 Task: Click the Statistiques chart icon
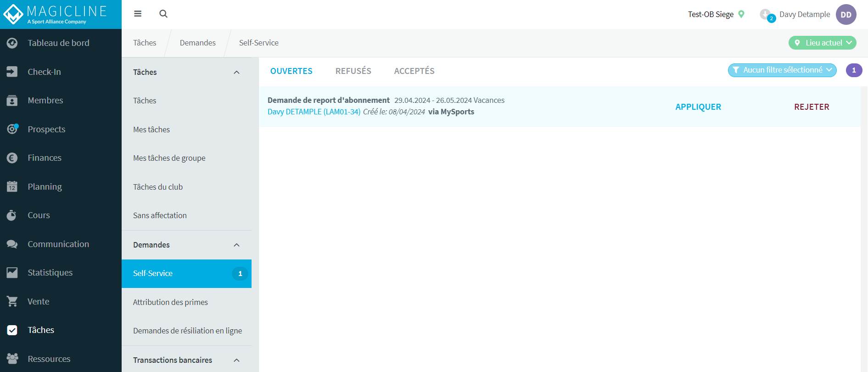click(12, 273)
